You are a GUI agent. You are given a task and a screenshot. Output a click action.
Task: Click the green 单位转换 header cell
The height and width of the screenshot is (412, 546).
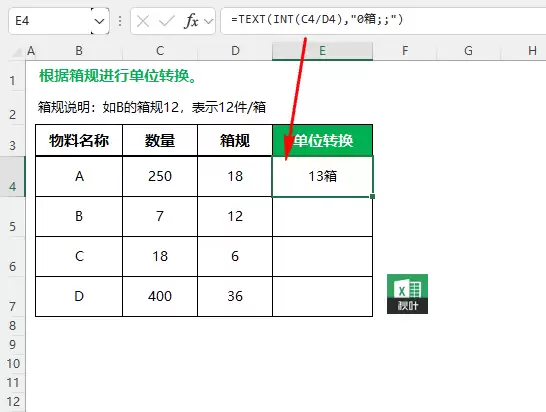[322, 140]
